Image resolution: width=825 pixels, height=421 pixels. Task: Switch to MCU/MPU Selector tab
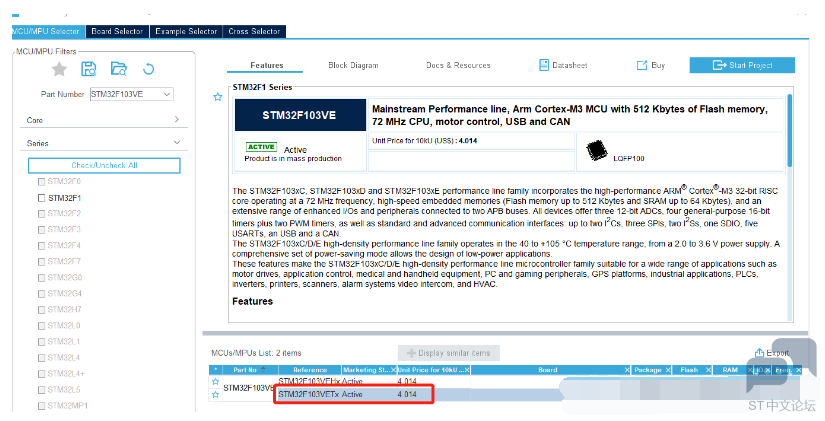coord(48,31)
